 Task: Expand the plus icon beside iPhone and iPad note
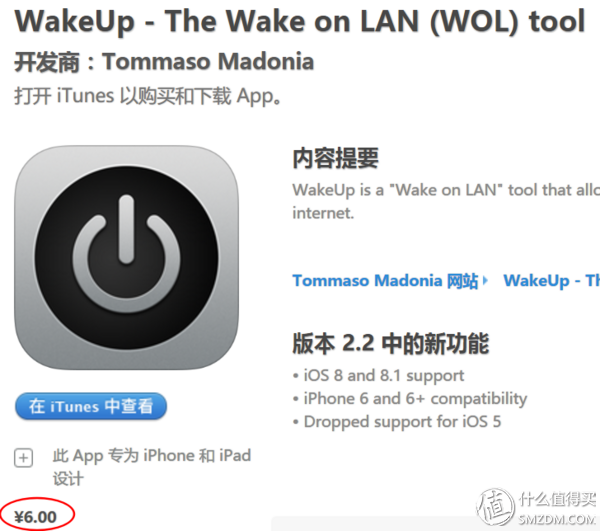[24, 458]
